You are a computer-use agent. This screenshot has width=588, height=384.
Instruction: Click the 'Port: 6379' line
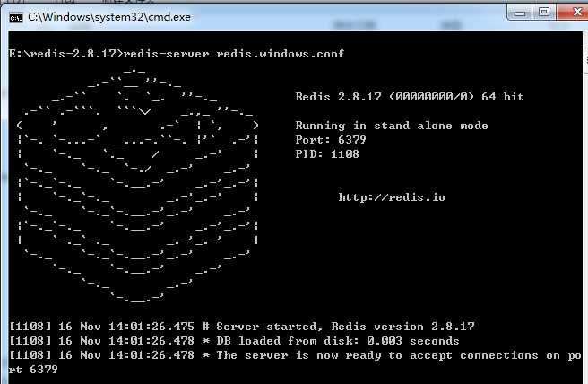pyautogui.click(x=331, y=140)
